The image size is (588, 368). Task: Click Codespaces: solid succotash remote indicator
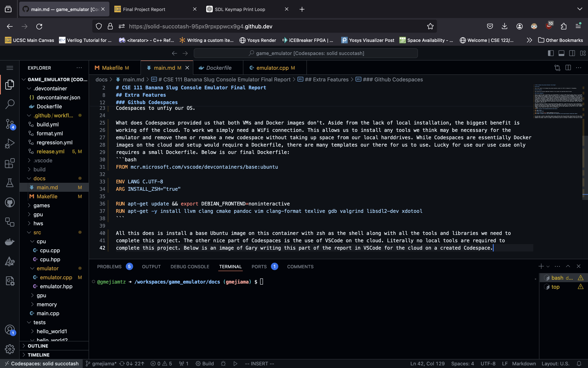(x=42, y=363)
